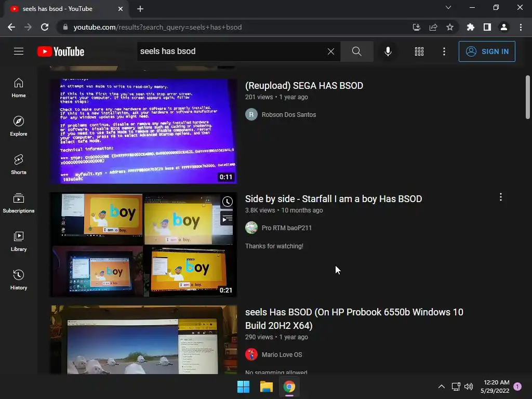
Task: Click the address bar URL
Action: pos(157,27)
